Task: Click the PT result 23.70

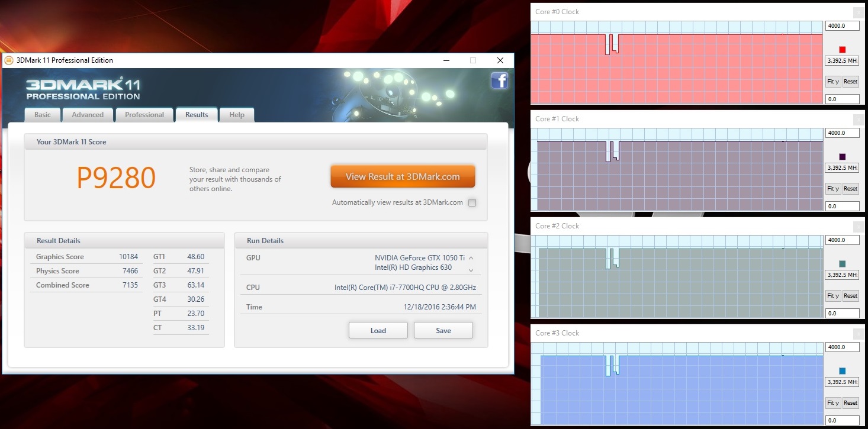Action: pos(196,314)
